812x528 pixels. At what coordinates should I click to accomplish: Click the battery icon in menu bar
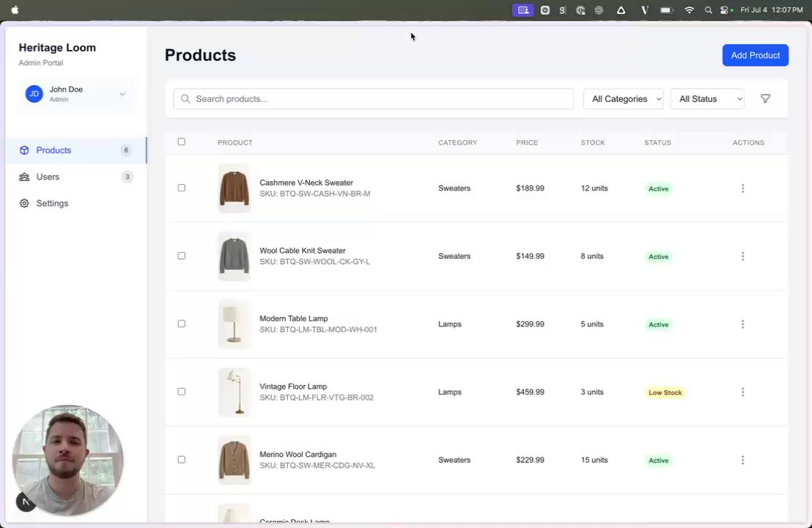666,10
